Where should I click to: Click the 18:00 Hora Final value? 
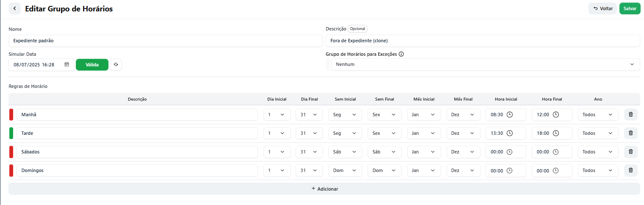pos(543,133)
